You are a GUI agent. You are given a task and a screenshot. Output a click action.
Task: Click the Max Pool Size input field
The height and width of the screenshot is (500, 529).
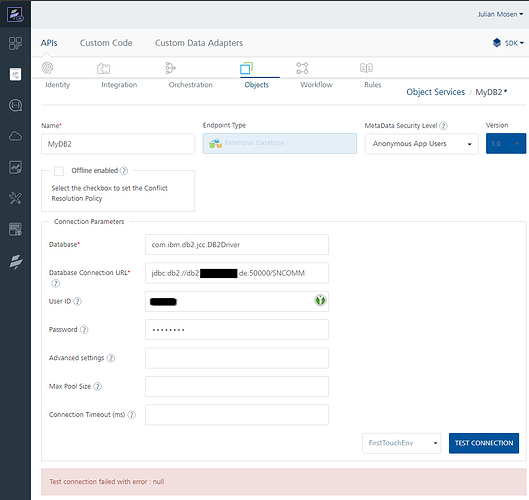(236, 386)
